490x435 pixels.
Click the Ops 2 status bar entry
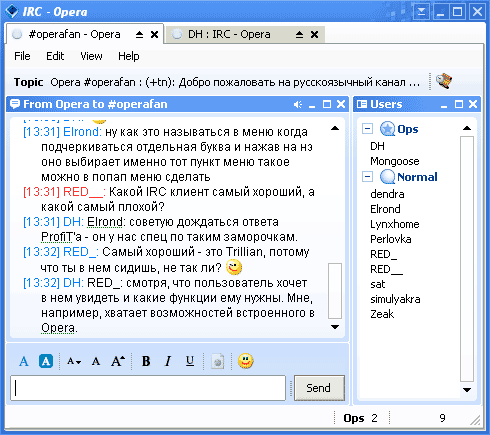click(x=360, y=418)
